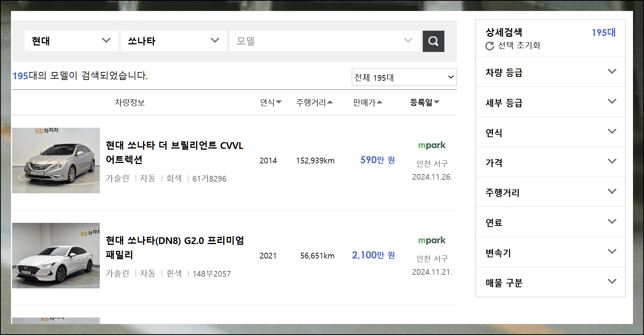644x335 pixels.
Task: Expand the 가격 filter section
Action: (550, 162)
